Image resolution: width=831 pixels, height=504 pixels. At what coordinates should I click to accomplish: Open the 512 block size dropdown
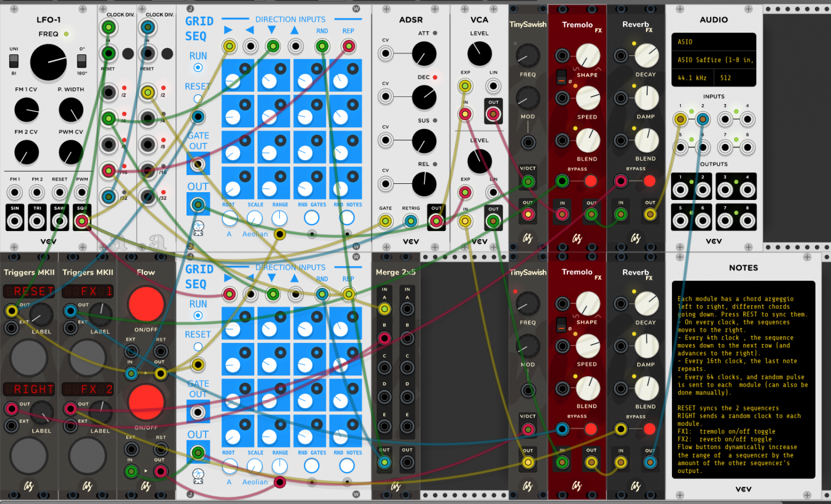click(x=735, y=78)
